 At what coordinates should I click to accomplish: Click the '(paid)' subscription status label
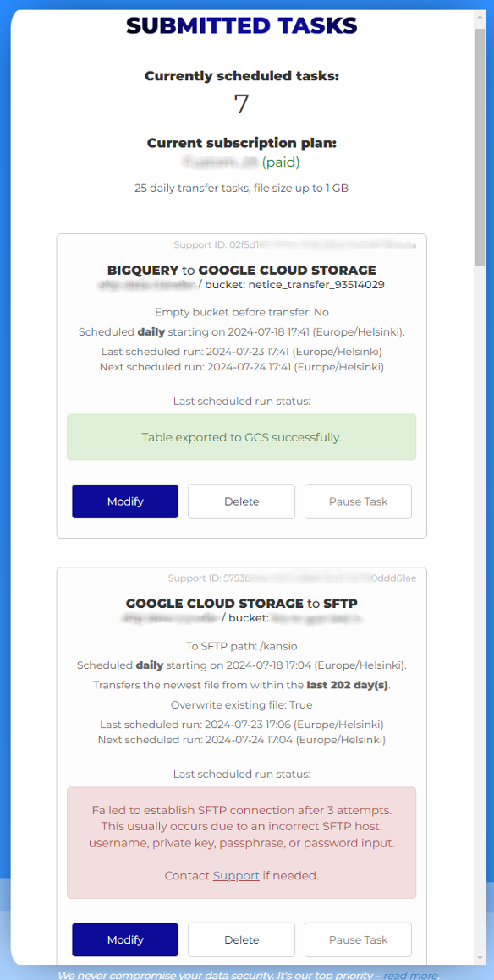point(281,162)
